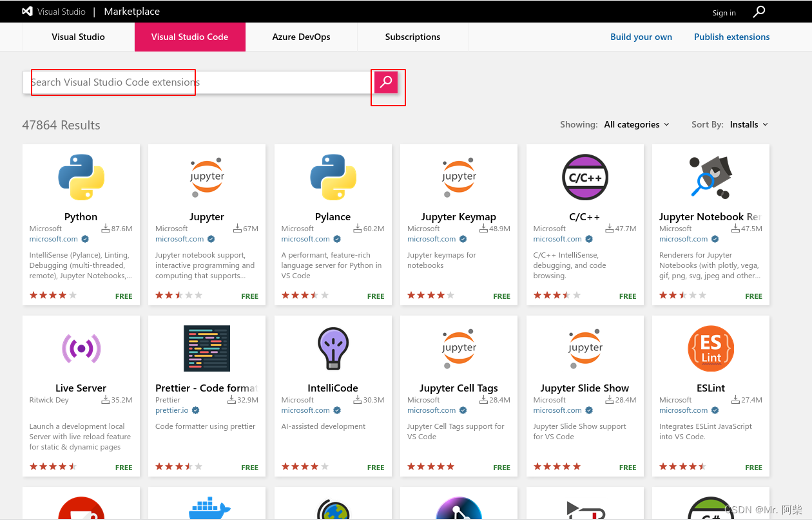Open the Python extension title
Image resolution: width=812 pixels, height=521 pixels.
[81, 217]
